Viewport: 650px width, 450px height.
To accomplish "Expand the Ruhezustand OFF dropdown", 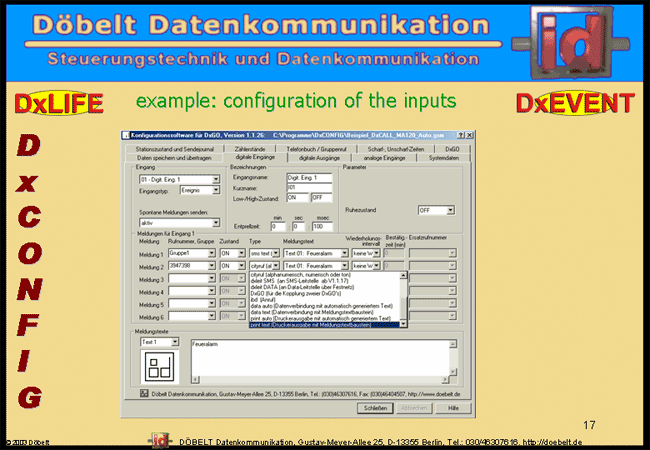I will [x=451, y=210].
